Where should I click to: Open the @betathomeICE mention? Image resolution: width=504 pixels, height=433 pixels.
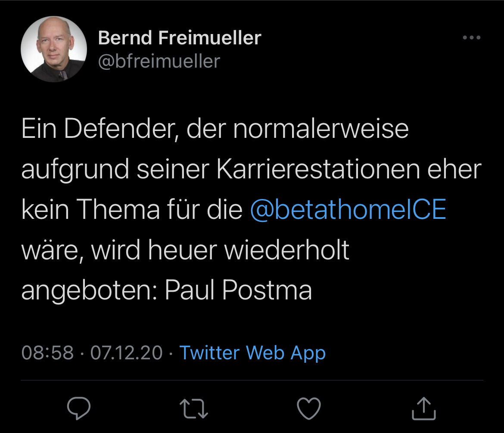348,209
